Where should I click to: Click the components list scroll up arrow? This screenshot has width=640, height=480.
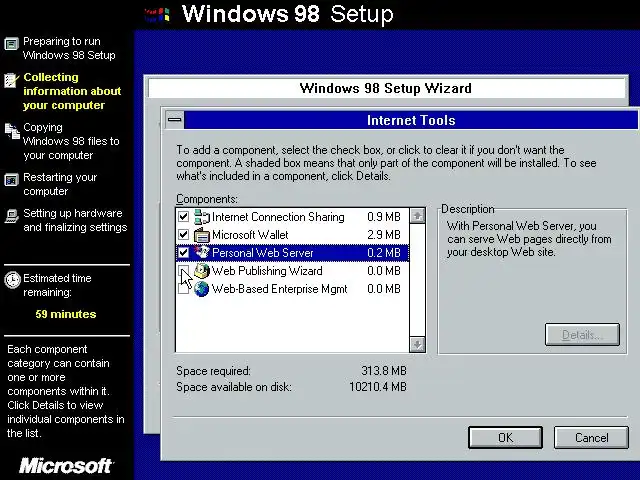click(417, 216)
